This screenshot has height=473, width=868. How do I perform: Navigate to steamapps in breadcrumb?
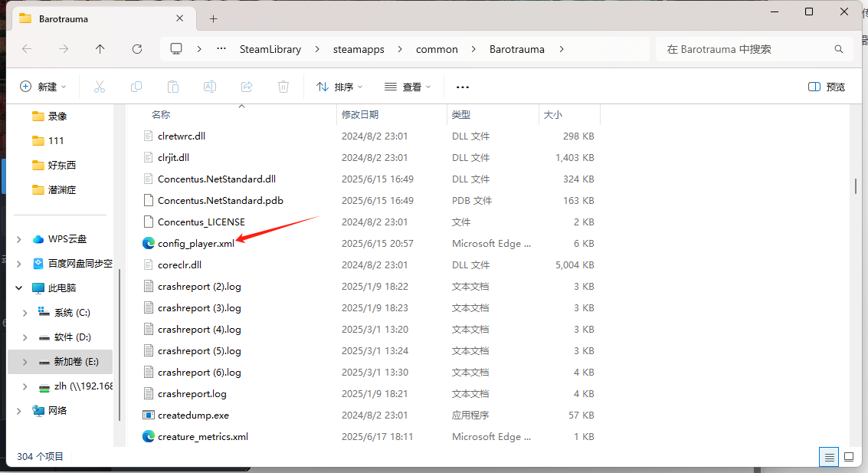tap(359, 49)
